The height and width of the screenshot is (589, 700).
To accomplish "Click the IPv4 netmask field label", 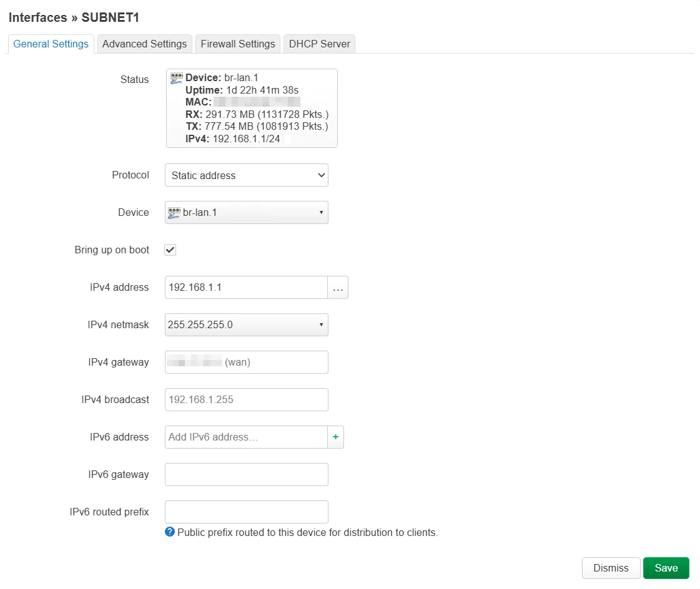I will tap(118, 325).
